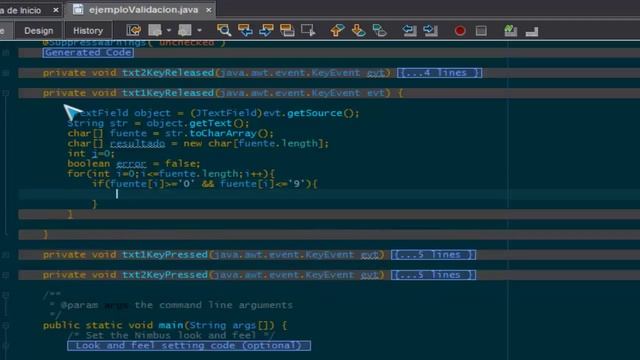This screenshot has height=360, width=640.
Task: Click txt2KeyPressed '{...5 lines }' fold box
Action: (x=433, y=275)
